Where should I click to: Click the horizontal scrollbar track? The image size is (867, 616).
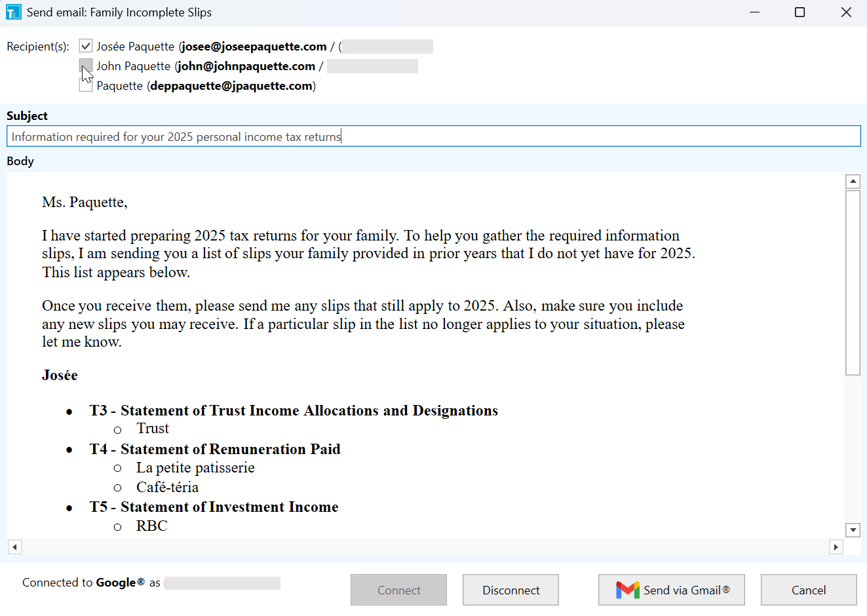[x=426, y=547]
